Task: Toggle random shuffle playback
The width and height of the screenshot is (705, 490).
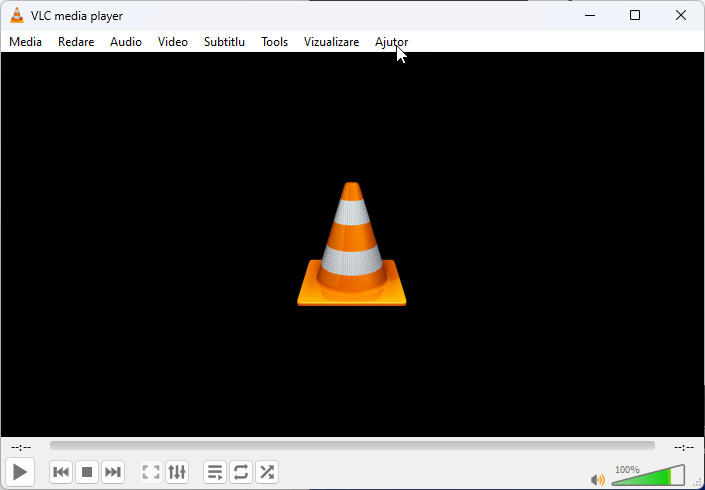Action: (267, 472)
